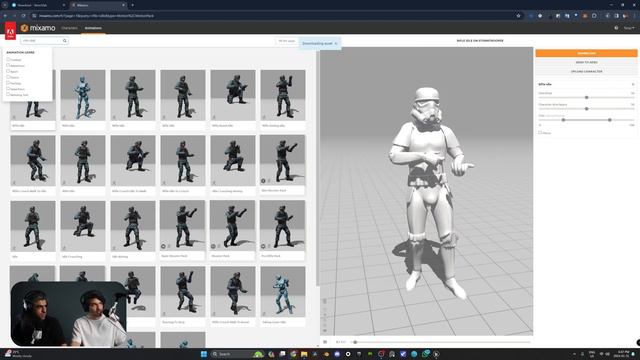The image size is (640, 360).
Task: Adjust the Overdrive slider handle
Action: (587, 98)
